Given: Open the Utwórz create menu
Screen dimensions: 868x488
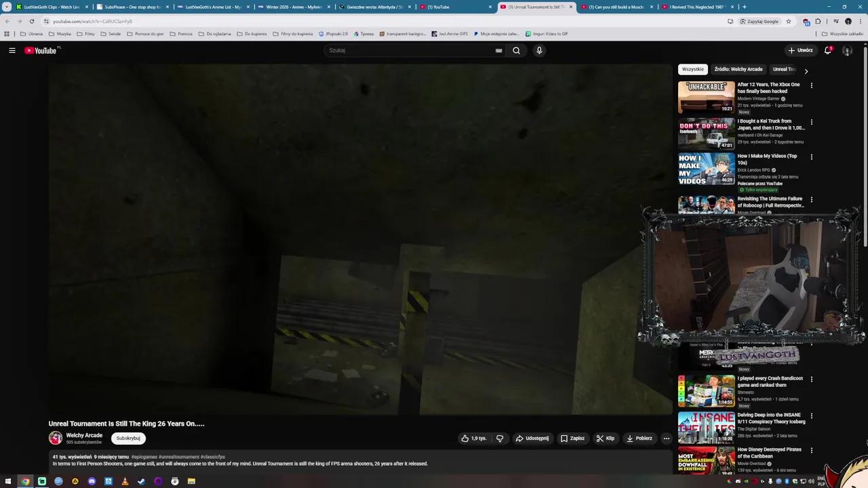Looking at the screenshot, I should coord(801,50).
